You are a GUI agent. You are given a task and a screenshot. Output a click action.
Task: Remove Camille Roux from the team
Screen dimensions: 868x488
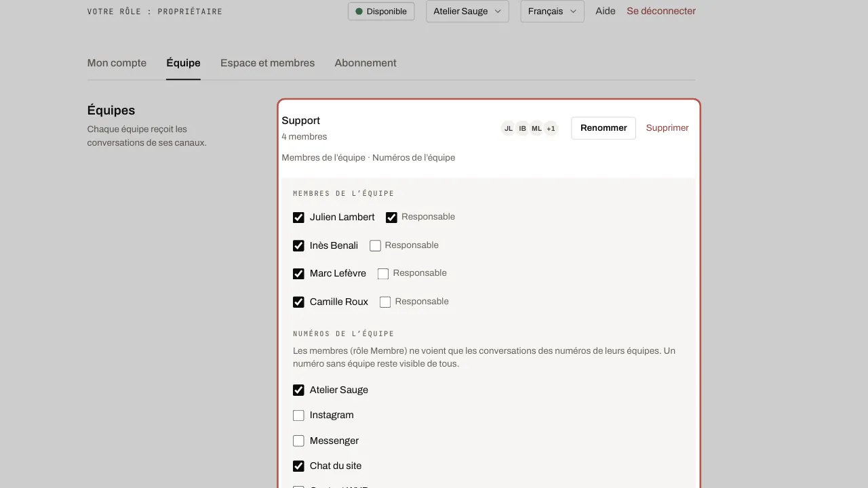pos(298,302)
